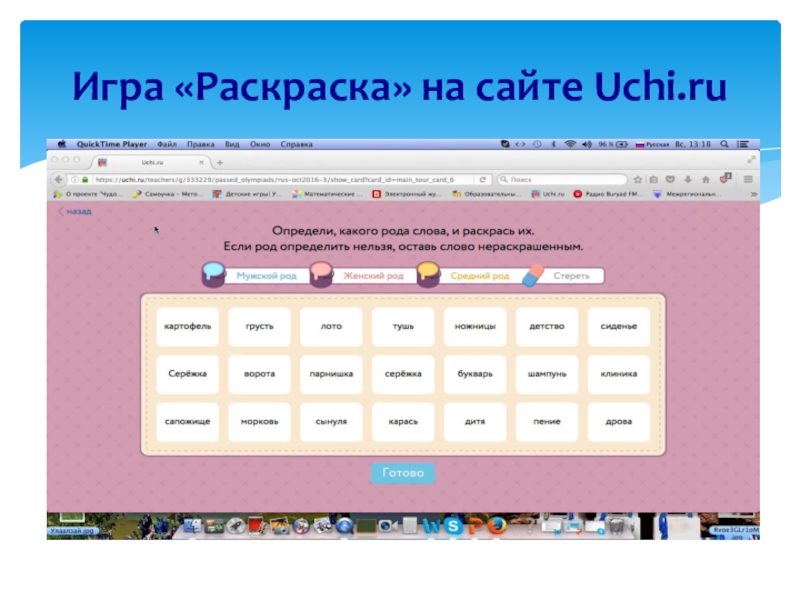The image size is (800, 600).
Task: Open Spotlight search magnifier icon
Action: click(x=724, y=144)
